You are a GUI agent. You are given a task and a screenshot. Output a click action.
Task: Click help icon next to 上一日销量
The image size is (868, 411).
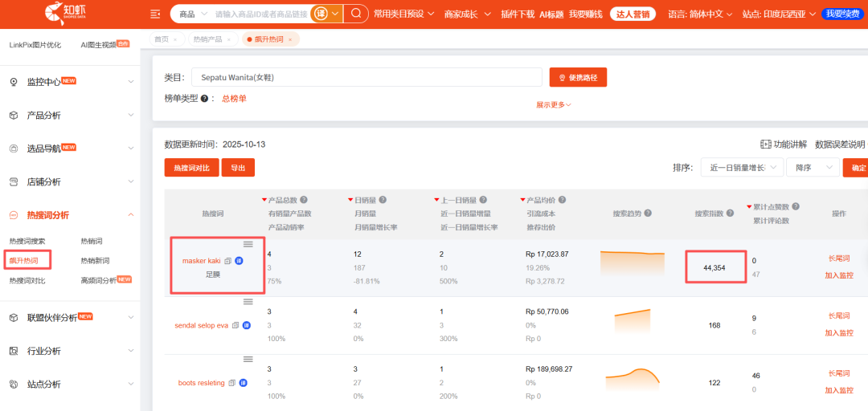point(483,200)
